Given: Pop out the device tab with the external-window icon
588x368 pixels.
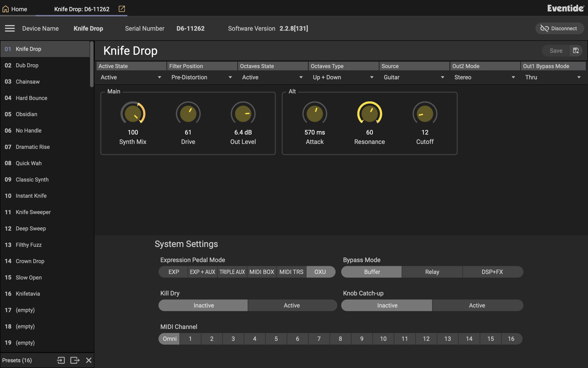Looking at the screenshot, I should [x=122, y=9].
